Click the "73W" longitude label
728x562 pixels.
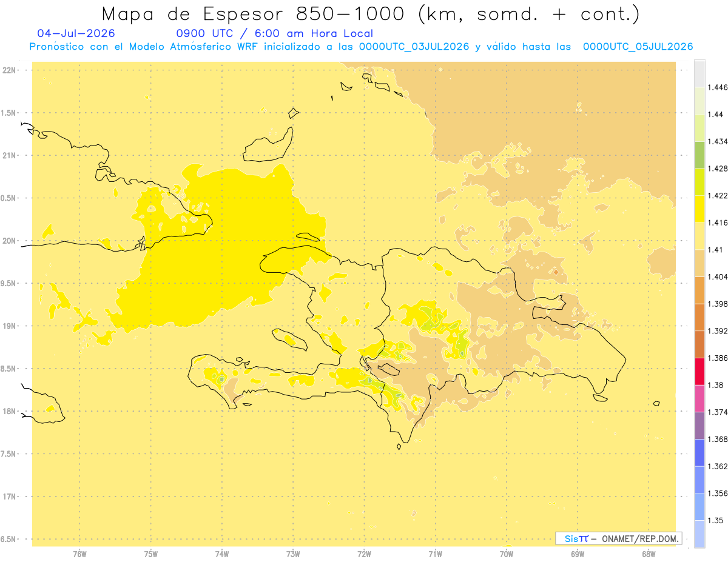[293, 554]
